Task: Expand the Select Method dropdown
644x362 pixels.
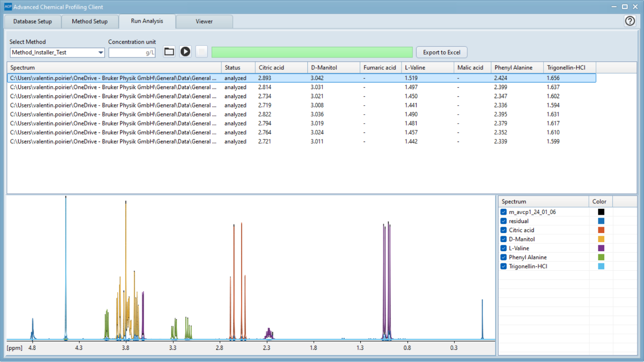Action: pyautogui.click(x=101, y=52)
